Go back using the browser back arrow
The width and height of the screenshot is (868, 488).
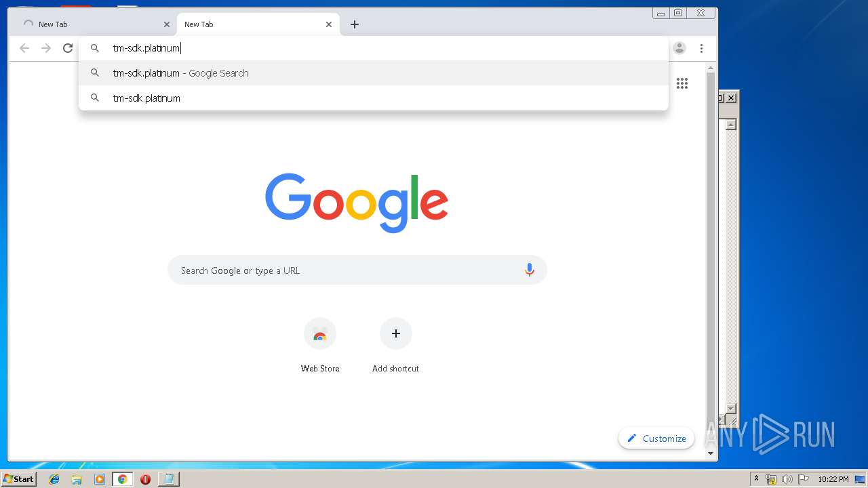pos(24,48)
